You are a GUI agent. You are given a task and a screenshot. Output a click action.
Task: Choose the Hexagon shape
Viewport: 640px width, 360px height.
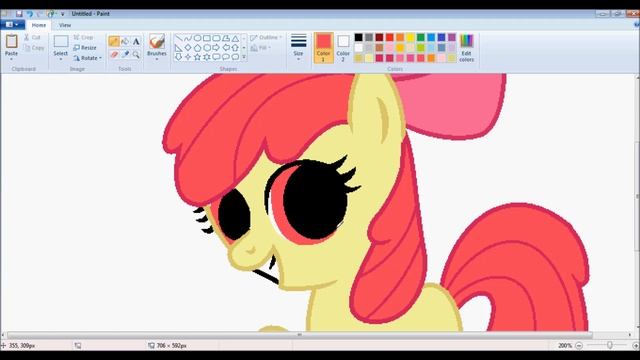tap(207, 48)
